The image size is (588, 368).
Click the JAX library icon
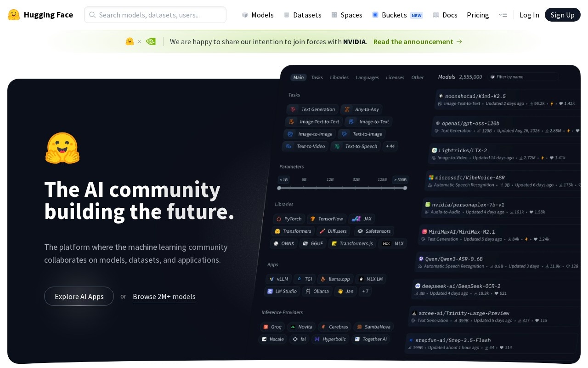click(356, 219)
